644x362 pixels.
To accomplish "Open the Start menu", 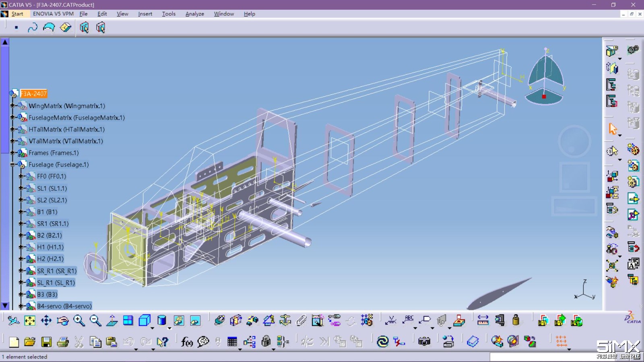I will coord(17,14).
